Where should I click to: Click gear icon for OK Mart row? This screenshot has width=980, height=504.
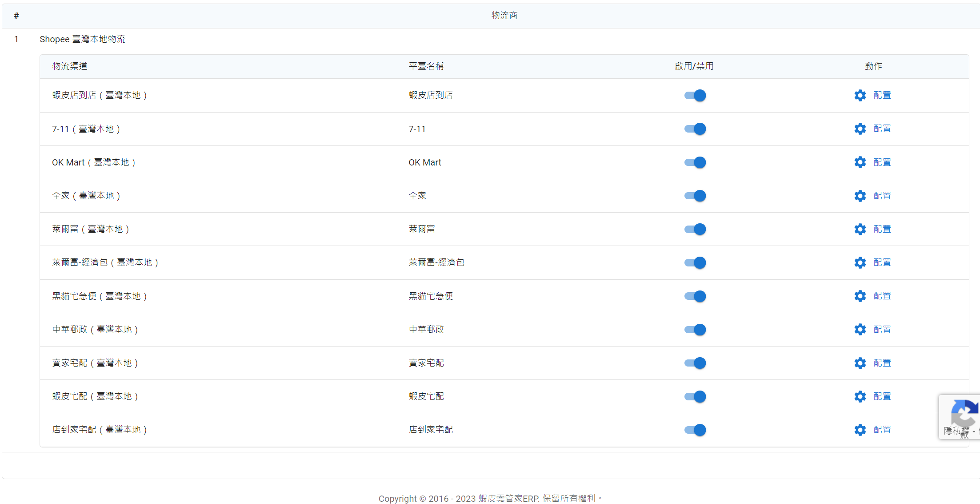click(860, 162)
